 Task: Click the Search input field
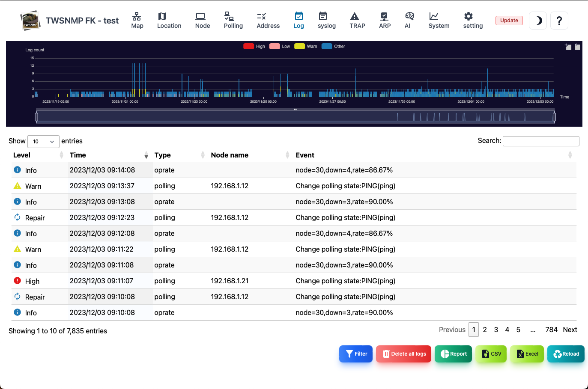pos(541,141)
